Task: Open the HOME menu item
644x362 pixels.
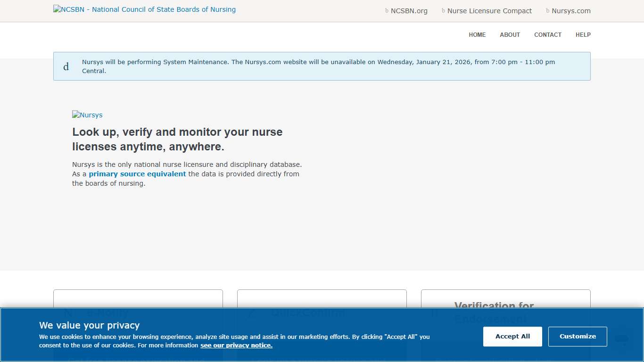Action: [477, 34]
